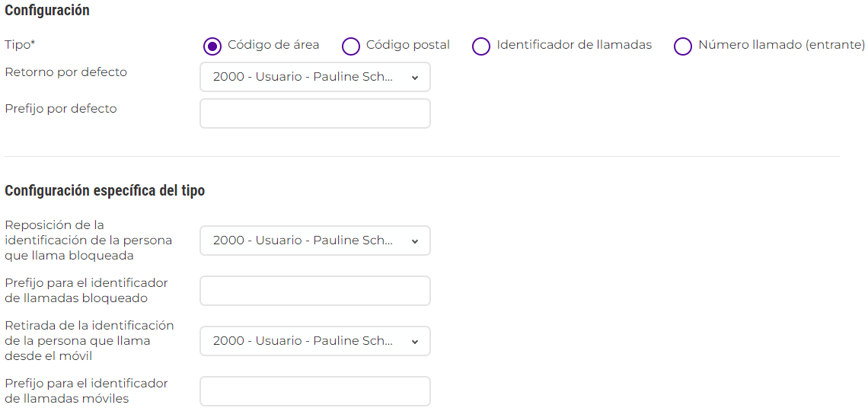
Task: Select the Código de área radio button
Action: tap(212, 46)
